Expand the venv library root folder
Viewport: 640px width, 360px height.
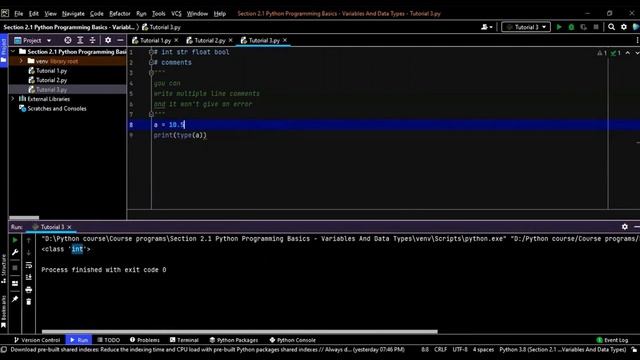pyautogui.click(x=21, y=61)
